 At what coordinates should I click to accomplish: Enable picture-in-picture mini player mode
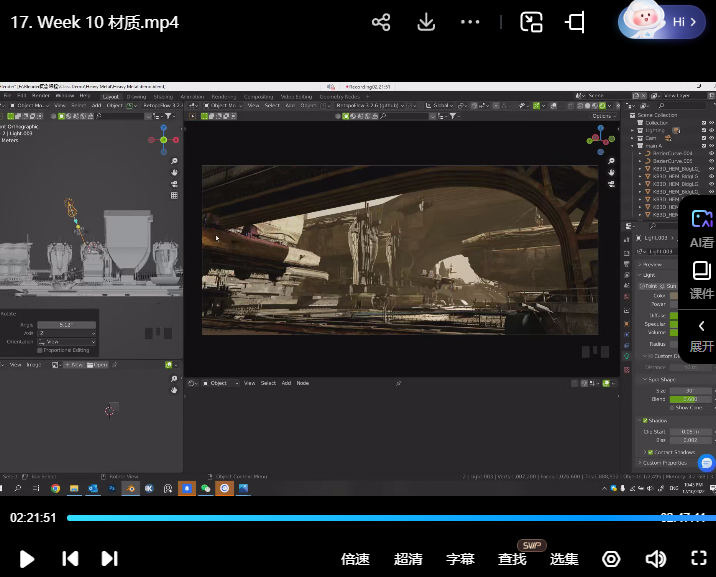tap(531, 22)
